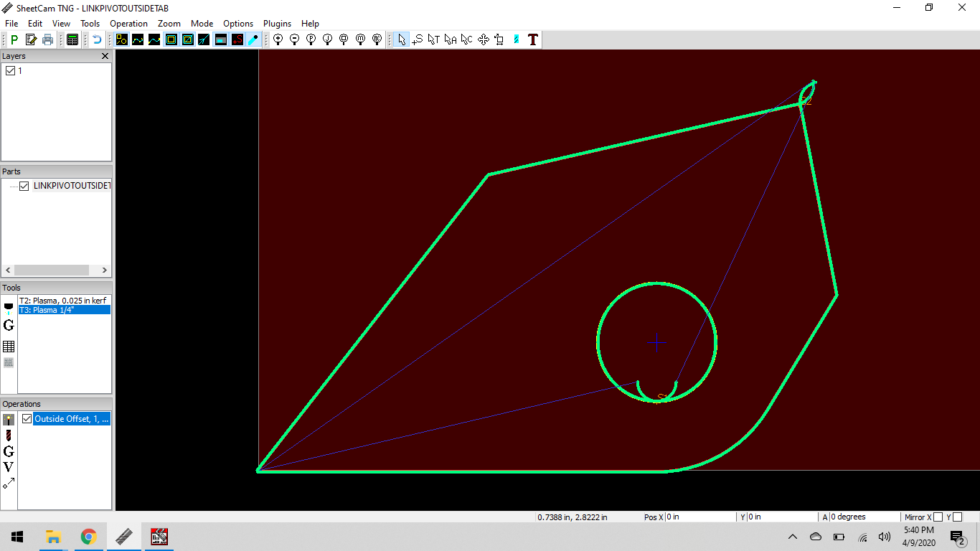Click the move part four-arrow icon
The image size is (980, 551).
click(x=483, y=39)
